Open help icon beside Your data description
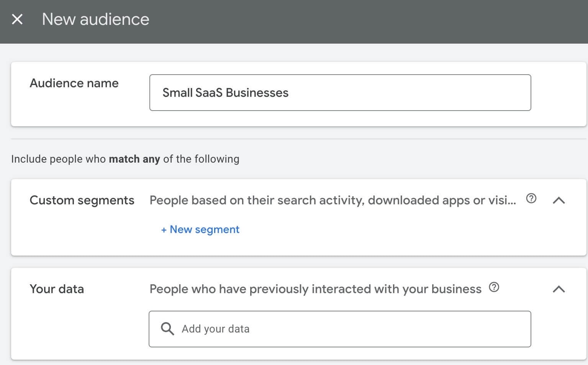Viewport: 588px width, 365px height. (x=494, y=287)
